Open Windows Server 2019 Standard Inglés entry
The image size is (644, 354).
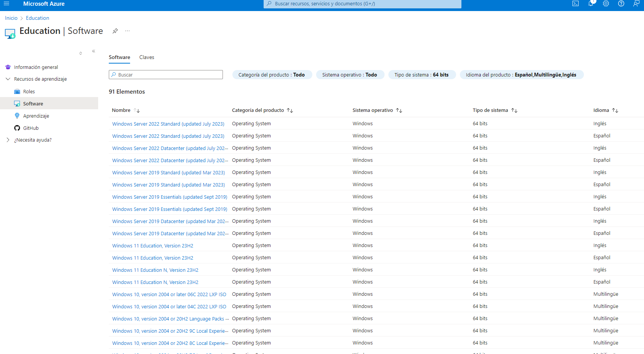coord(169,172)
